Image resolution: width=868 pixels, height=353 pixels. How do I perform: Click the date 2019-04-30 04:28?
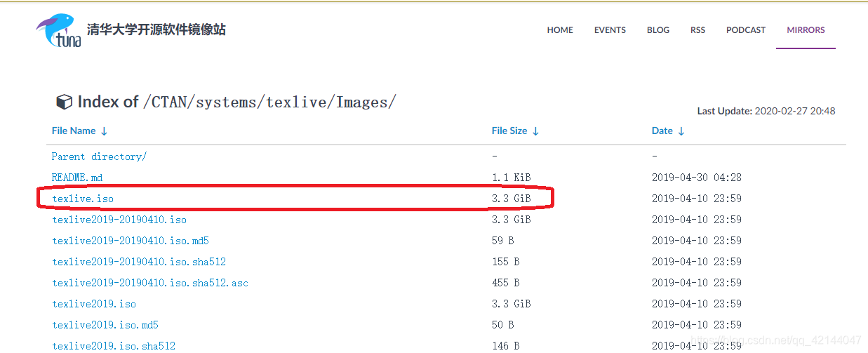click(696, 178)
